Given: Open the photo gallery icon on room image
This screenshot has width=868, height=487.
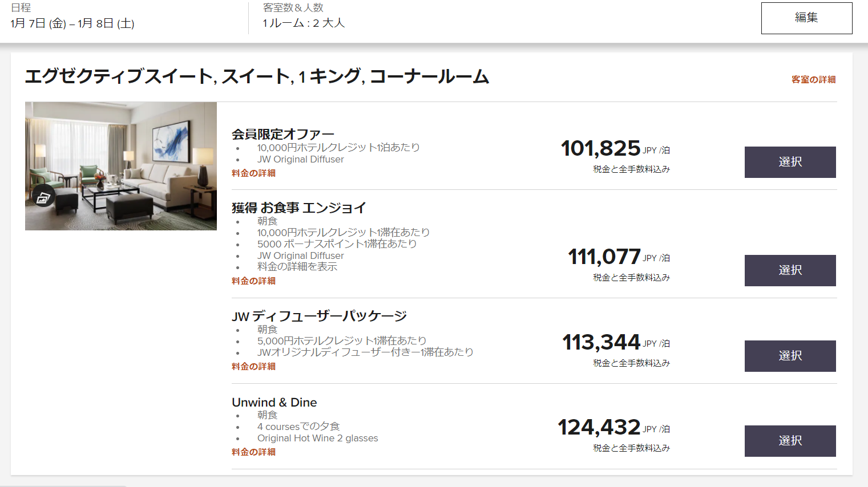Looking at the screenshot, I should 43,197.
